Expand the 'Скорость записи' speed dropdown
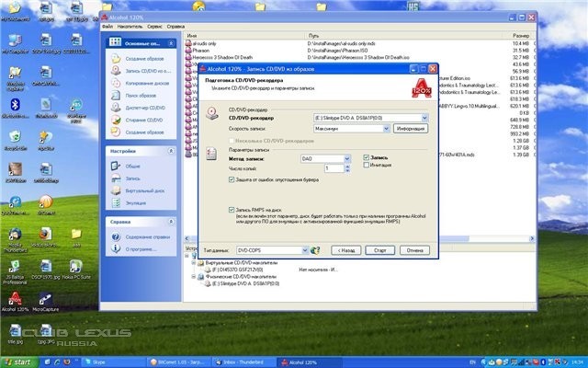This screenshot has width=588, height=368. 387,130
